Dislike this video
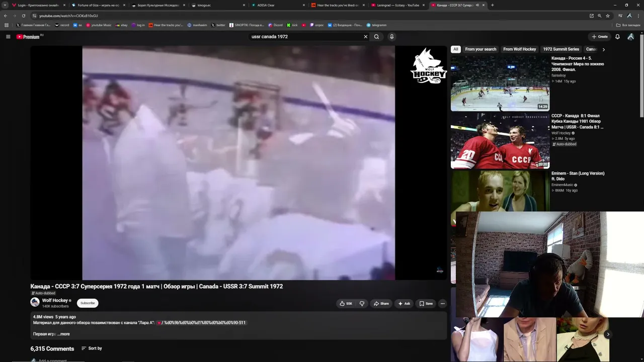This screenshot has width=644, height=362. 362,304
